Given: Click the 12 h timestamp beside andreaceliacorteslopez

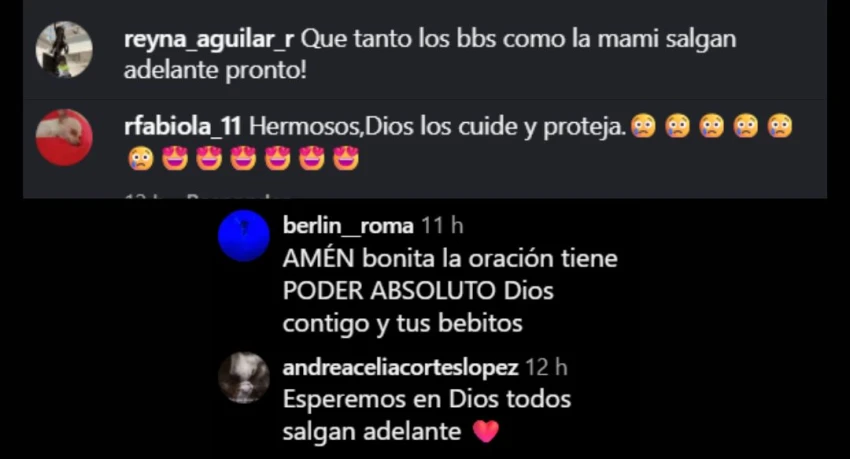Looking at the screenshot, I should (x=546, y=368).
